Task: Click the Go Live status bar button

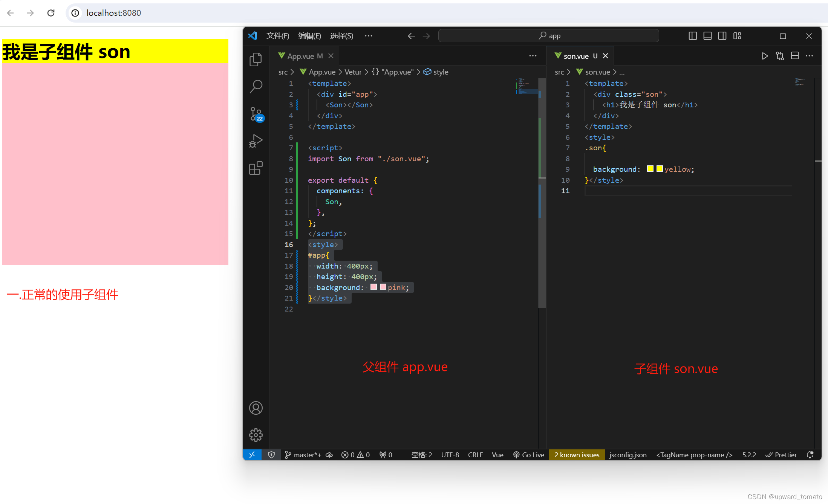Action: (528, 455)
